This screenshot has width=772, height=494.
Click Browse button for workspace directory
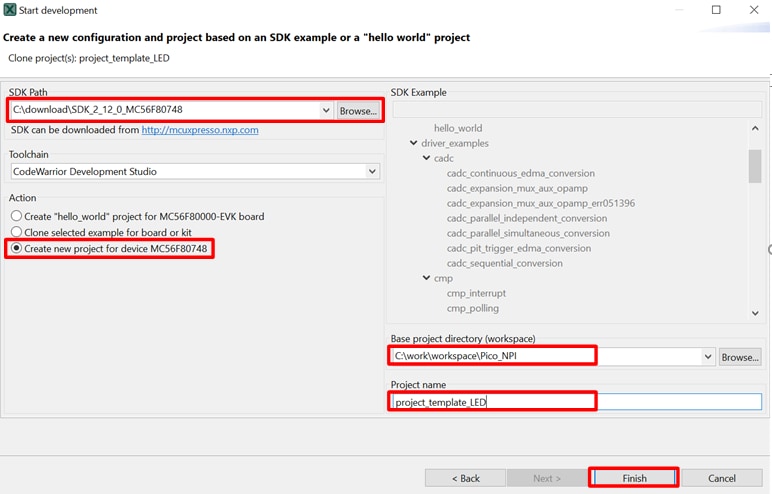coord(740,357)
